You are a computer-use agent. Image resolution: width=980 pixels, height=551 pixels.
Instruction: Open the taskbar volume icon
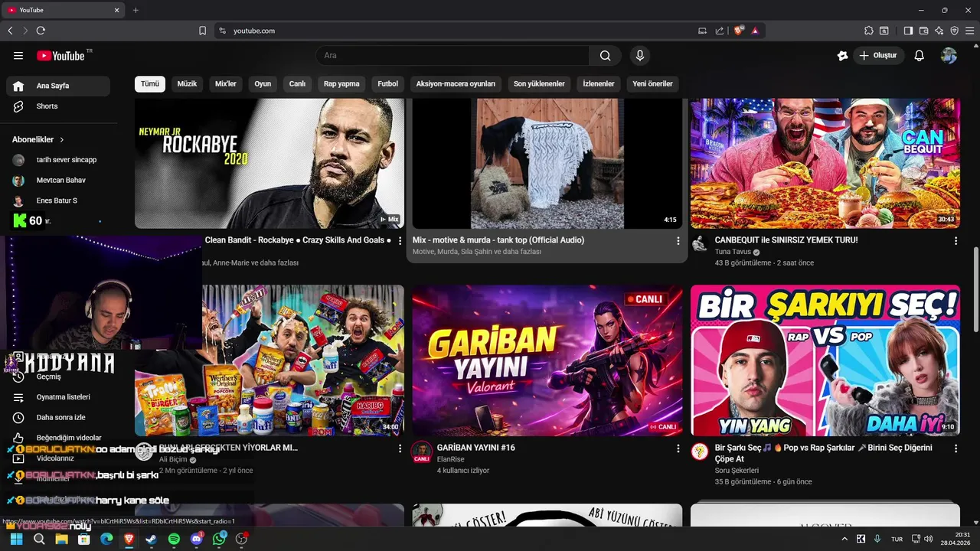tap(929, 539)
